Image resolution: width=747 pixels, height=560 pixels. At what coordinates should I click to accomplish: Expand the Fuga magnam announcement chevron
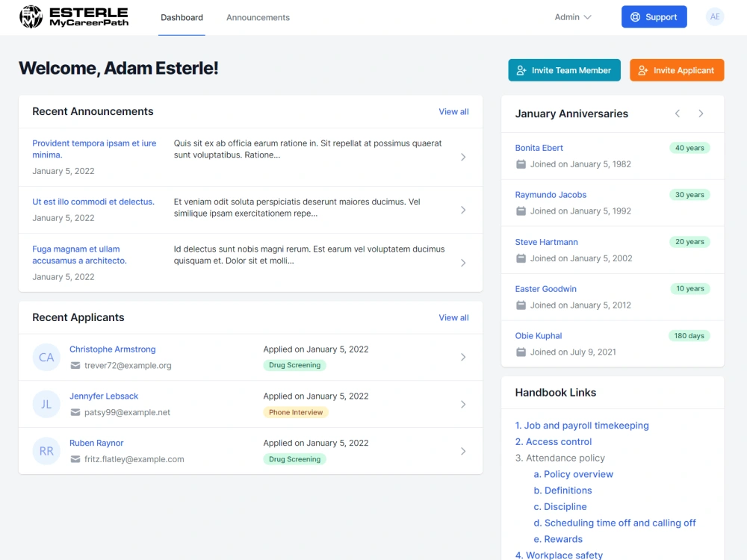coord(463,263)
